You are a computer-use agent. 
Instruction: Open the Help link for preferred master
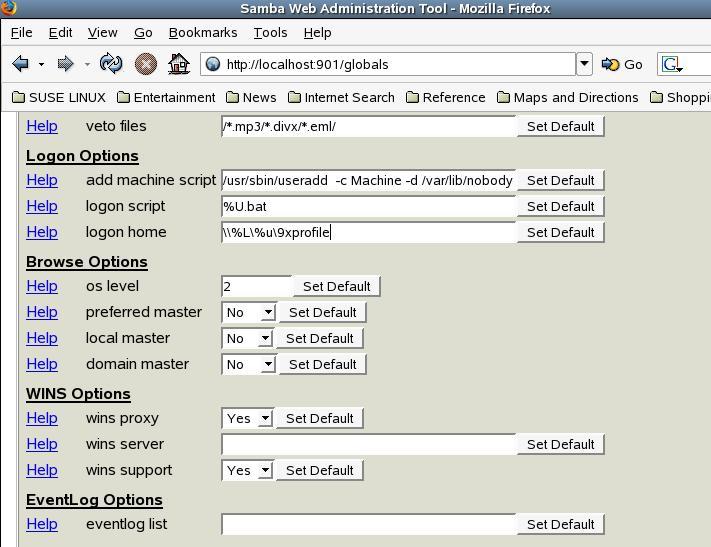[42, 312]
